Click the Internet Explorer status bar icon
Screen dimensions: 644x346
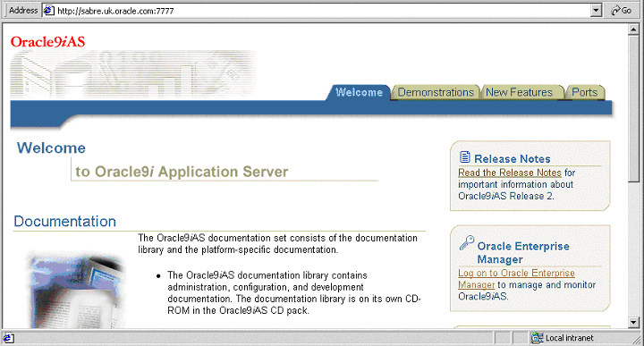[8, 338]
